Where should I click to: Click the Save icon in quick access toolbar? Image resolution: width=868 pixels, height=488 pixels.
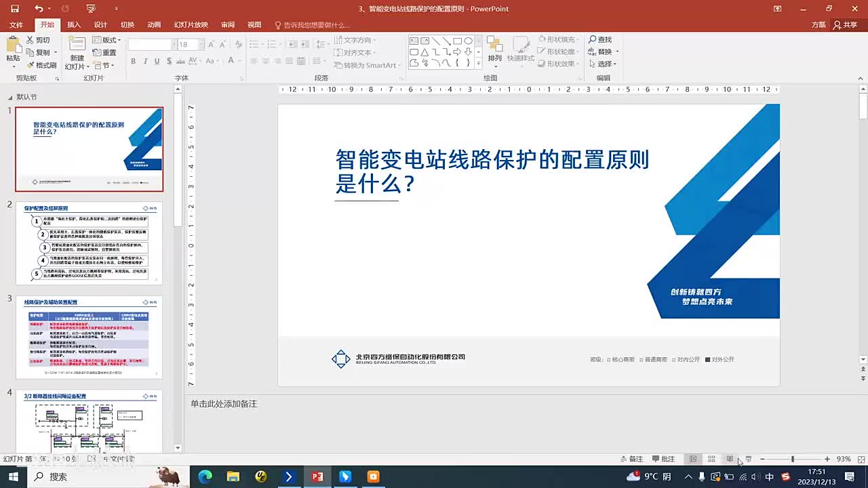click(15, 9)
